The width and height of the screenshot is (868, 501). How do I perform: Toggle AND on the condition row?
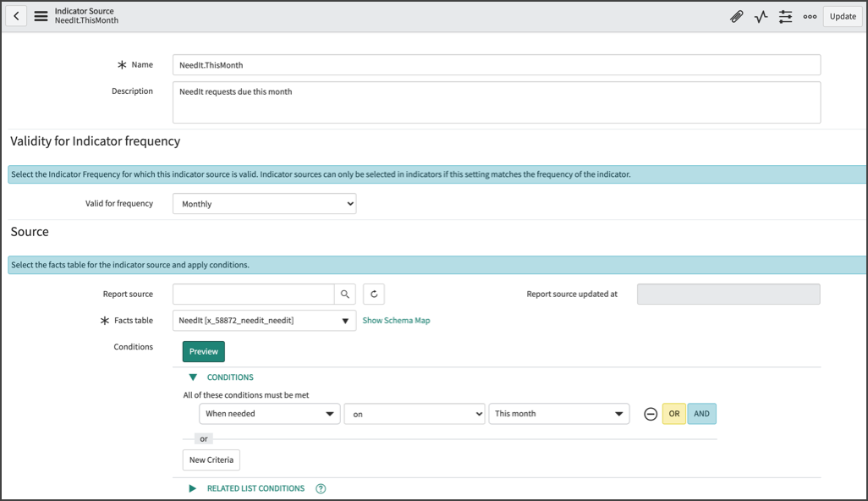pos(701,414)
